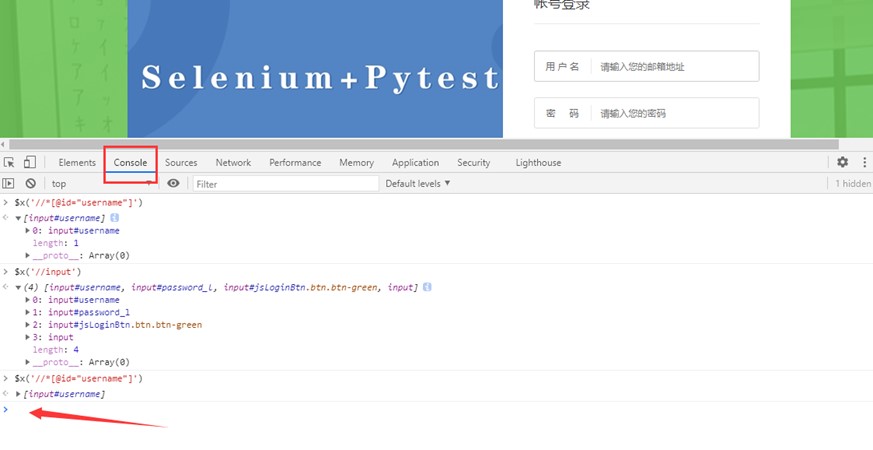Viewport: 873px width, 450px height.
Task: Expand __proto__: Array(0) under length: 4
Action: click(x=27, y=363)
